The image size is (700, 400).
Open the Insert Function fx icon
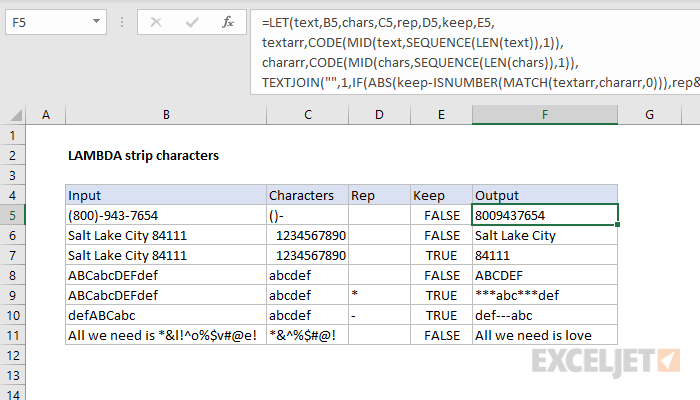pos(228,22)
